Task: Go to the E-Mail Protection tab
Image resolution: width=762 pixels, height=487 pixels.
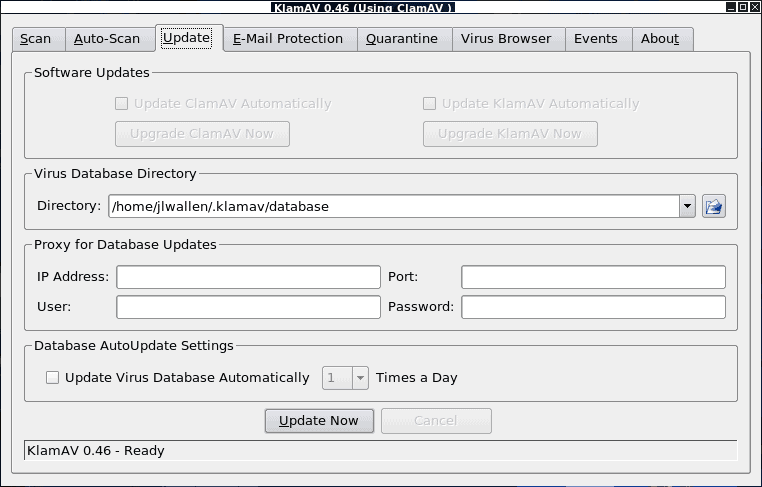Action: pos(288,39)
